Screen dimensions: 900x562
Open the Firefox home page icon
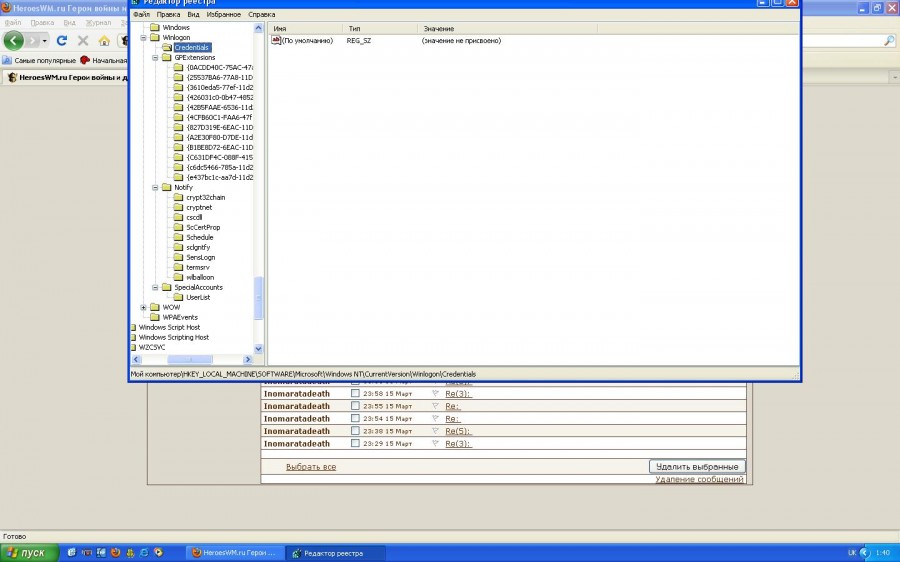pos(104,40)
